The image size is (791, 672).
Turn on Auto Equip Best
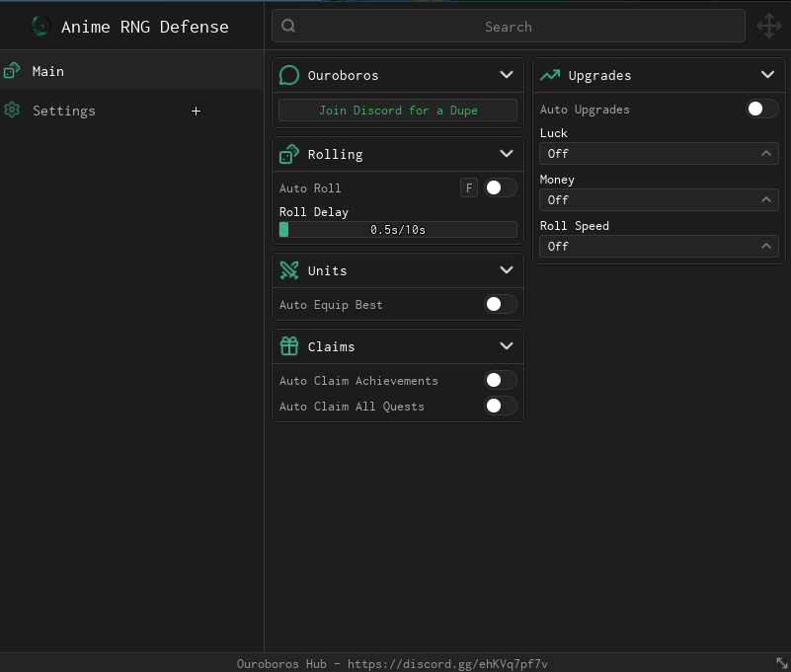tap(500, 305)
